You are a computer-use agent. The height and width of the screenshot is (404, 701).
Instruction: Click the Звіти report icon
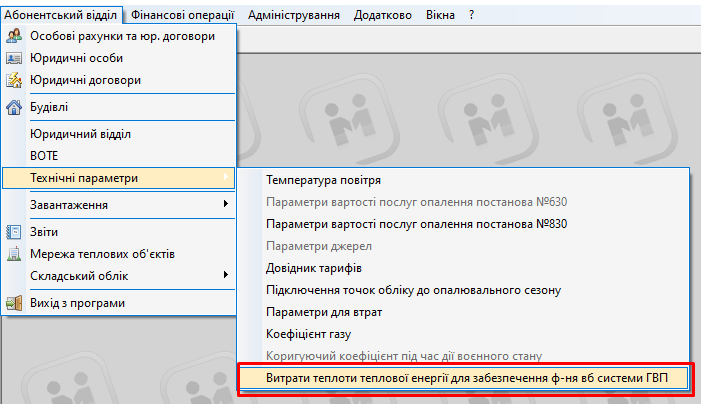(x=14, y=232)
